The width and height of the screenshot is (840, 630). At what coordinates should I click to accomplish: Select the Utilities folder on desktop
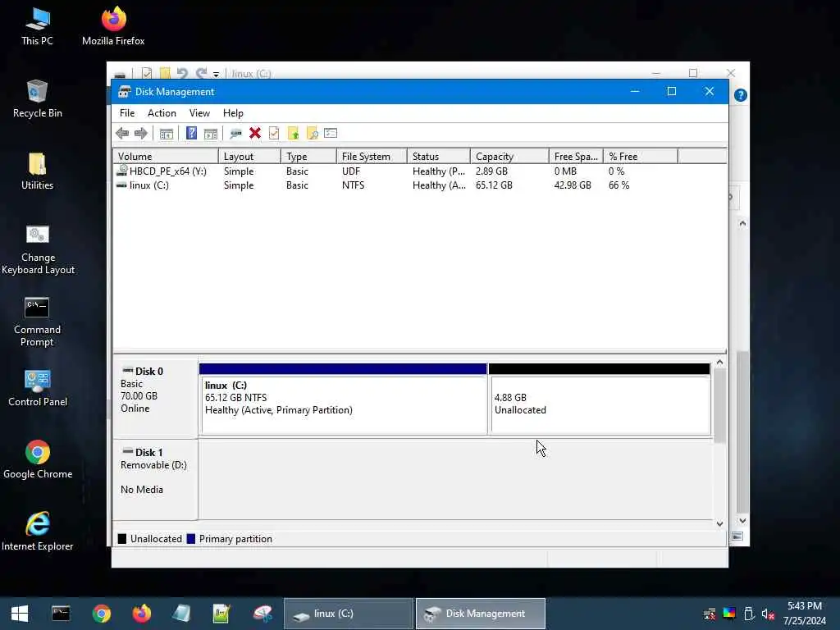pos(37,171)
